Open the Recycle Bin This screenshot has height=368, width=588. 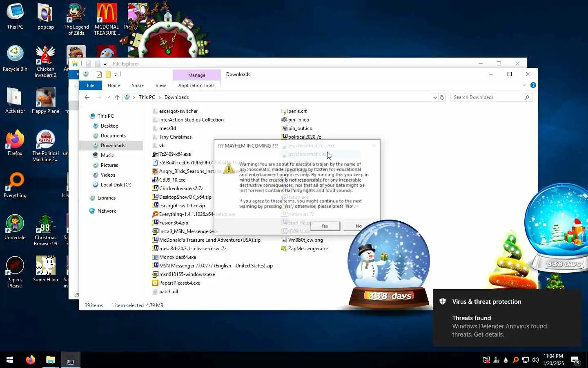pyautogui.click(x=15, y=58)
